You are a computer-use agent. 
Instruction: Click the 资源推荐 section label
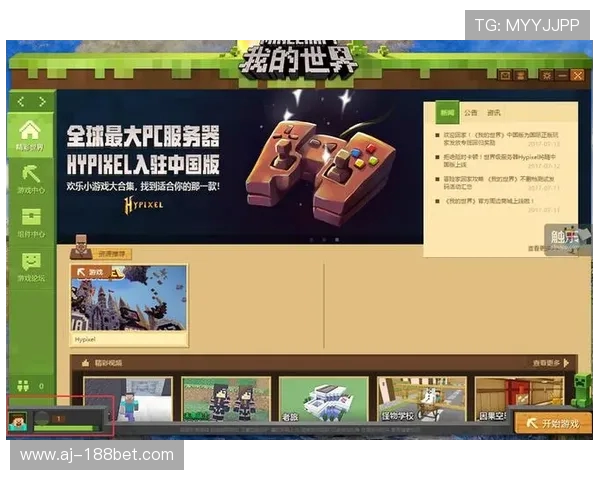click(111, 254)
